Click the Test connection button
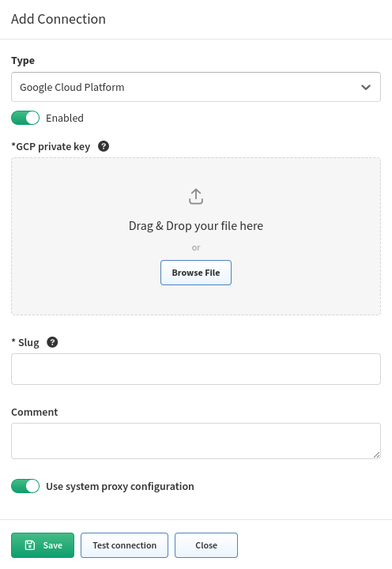Image resolution: width=392 pixels, height=569 pixels. click(x=125, y=545)
